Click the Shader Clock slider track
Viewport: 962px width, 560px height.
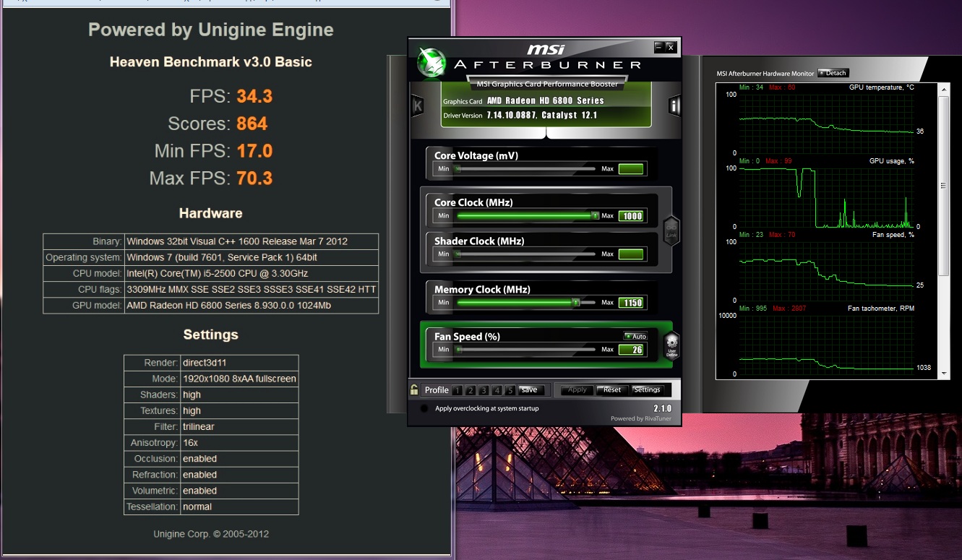525,254
